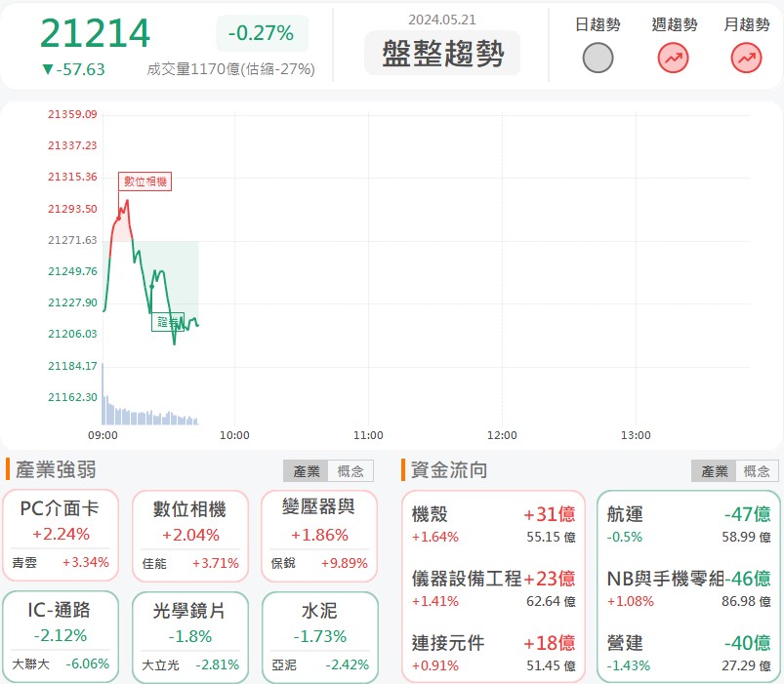Click the 盤整趨勢 trend button
Viewport: 784px width, 684px height.
[x=442, y=54]
